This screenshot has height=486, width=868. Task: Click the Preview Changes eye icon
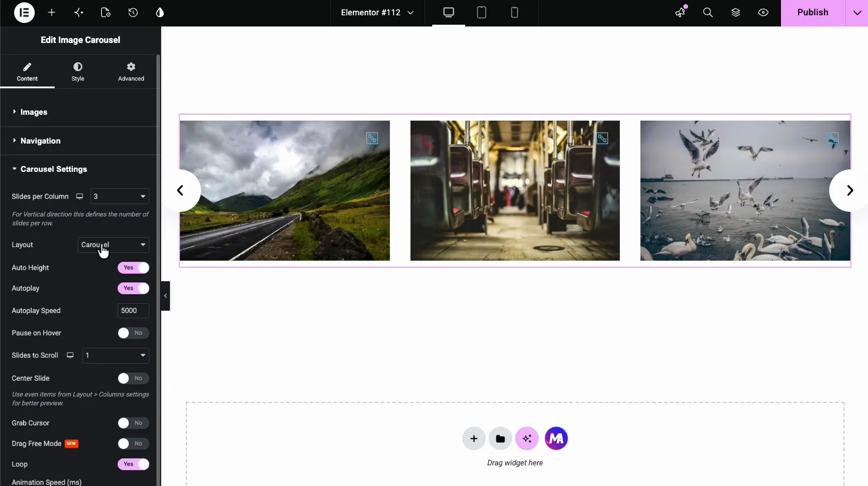click(763, 12)
